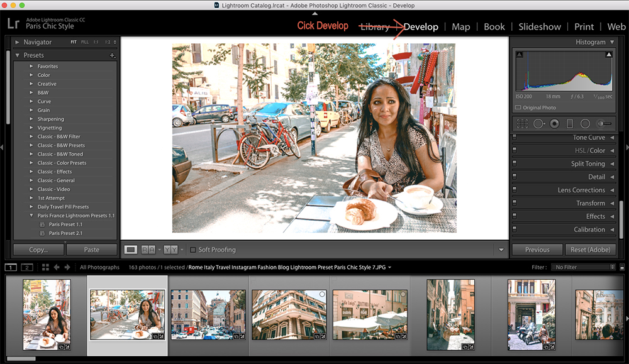Viewport: 629px width, 364px height.
Task: Toggle Detail panel on/off switch
Action: [x=515, y=177]
